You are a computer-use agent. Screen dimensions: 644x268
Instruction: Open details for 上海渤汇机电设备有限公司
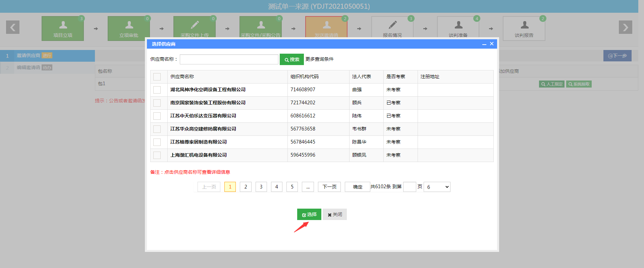(x=199, y=155)
